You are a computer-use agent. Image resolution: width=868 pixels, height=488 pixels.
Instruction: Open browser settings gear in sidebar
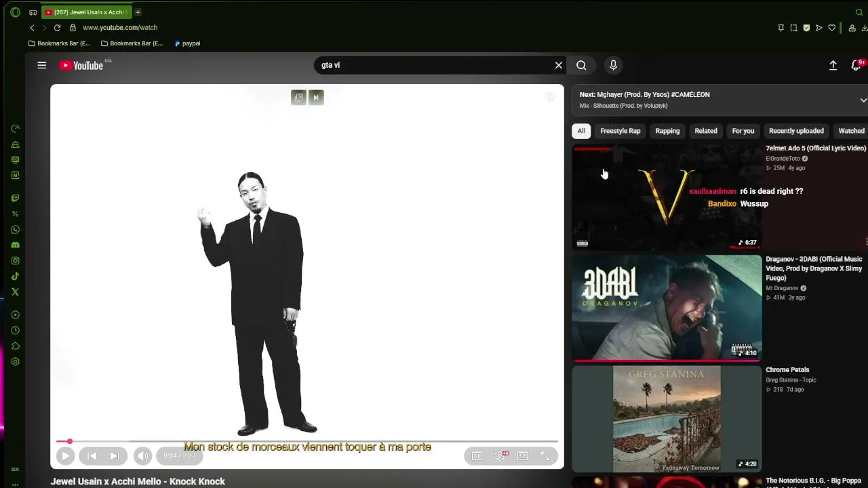[15, 362]
